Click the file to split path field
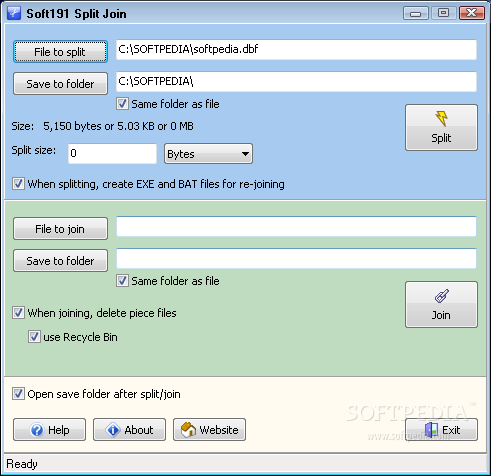This screenshot has width=491, height=476. pos(296,50)
